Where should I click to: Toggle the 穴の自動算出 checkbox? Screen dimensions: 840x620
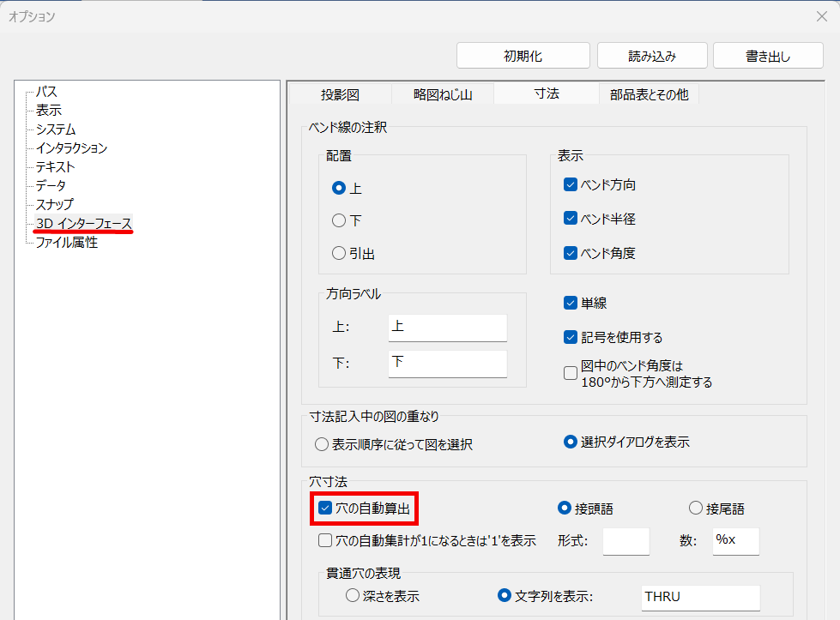(x=325, y=509)
